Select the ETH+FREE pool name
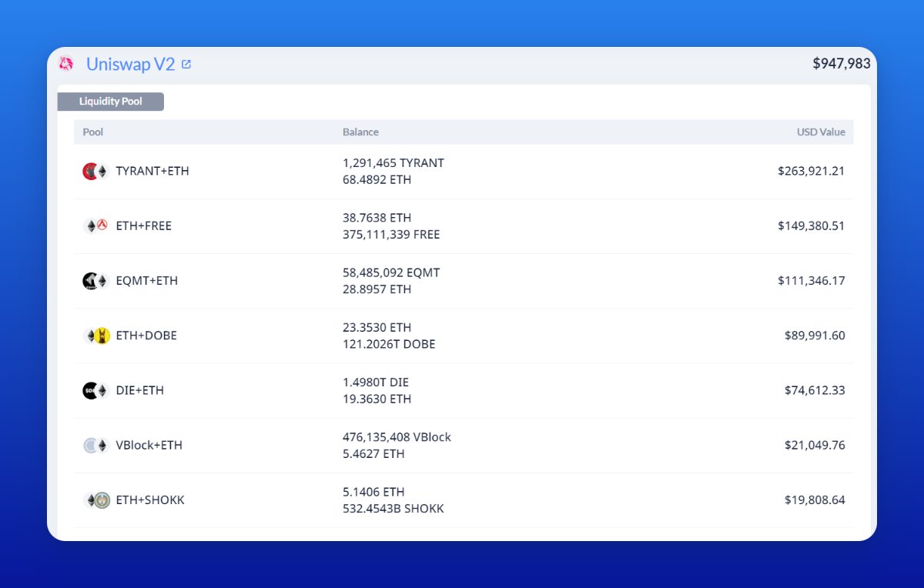The width and height of the screenshot is (924, 588). [144, 226]
